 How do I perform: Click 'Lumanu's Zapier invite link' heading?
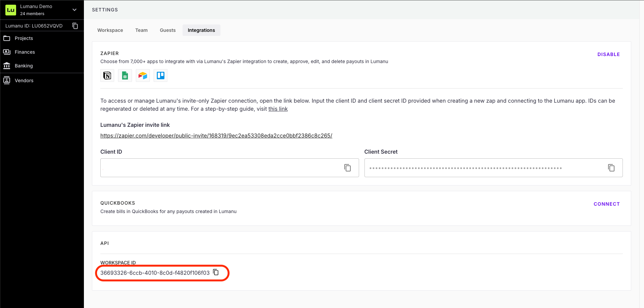[x=135, y=125]
